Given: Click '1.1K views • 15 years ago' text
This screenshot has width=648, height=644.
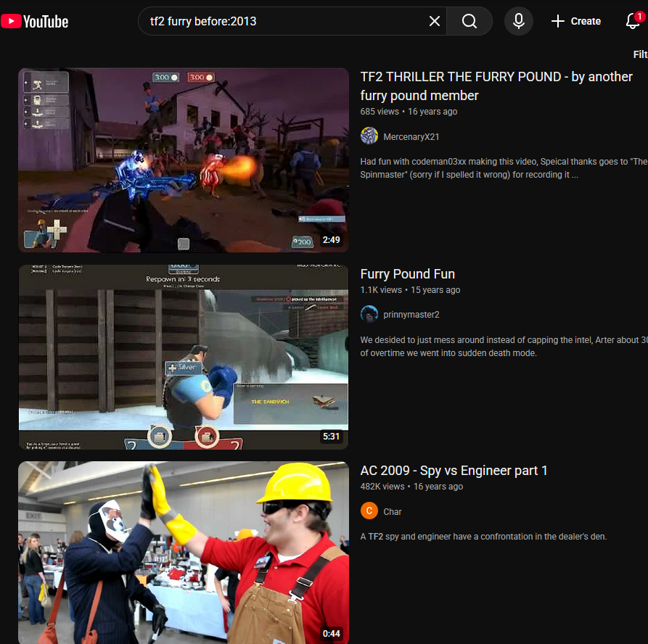Looking at the screenshot, I should (410, 290).
